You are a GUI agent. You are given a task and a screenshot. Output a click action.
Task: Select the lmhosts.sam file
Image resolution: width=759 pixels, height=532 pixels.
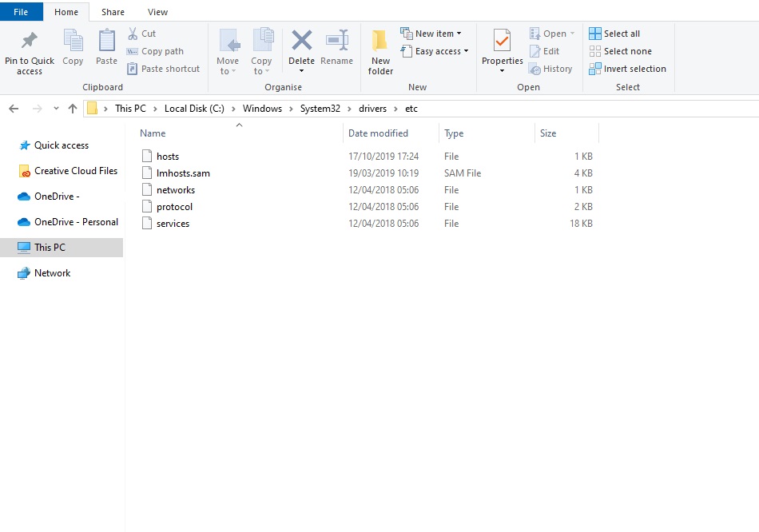183,173
